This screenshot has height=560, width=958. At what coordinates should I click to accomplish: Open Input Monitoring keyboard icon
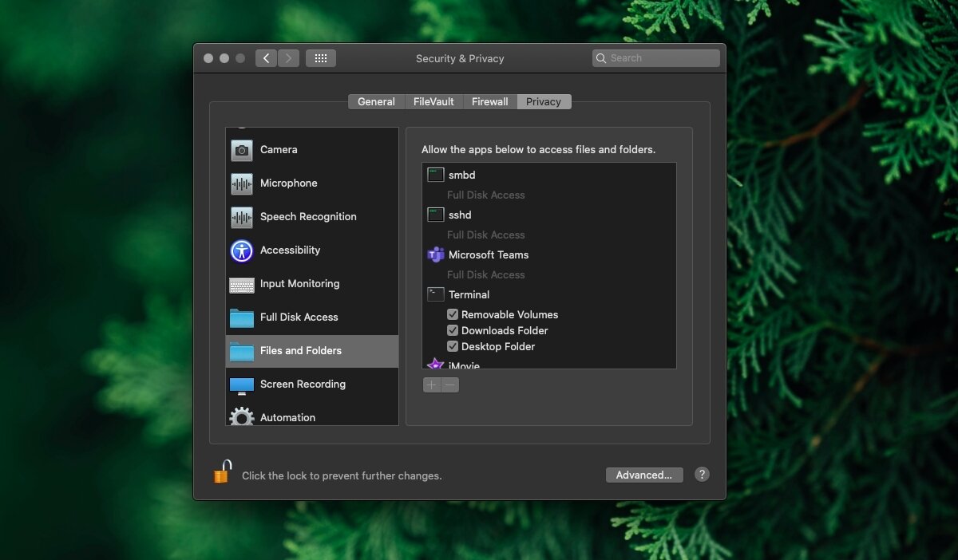click(242, 285)
